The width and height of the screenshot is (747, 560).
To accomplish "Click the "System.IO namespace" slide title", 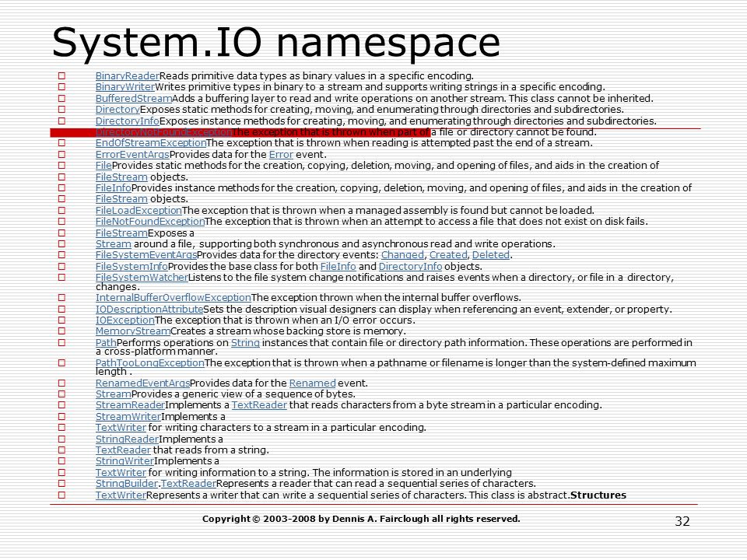I will point(275,42).
